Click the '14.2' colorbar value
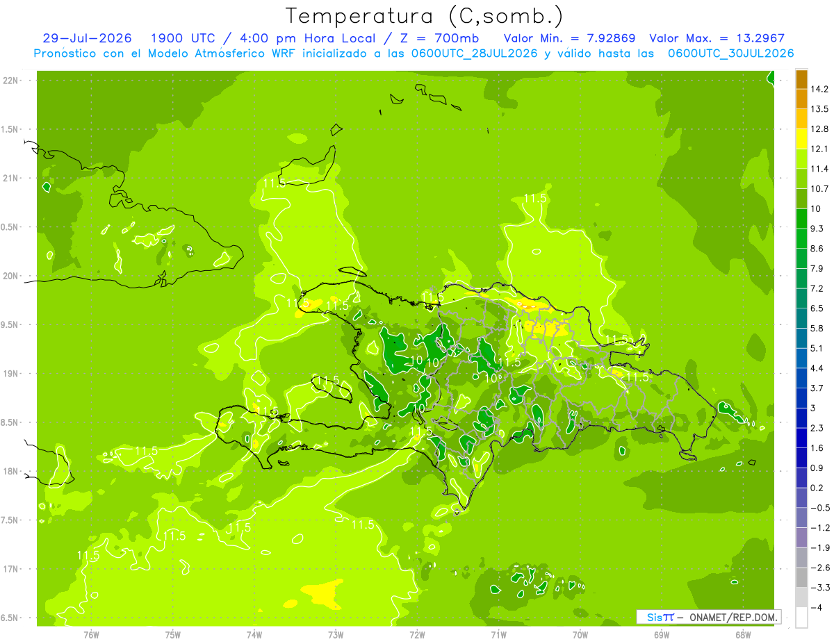834x644 pixels. click(819, 89)
